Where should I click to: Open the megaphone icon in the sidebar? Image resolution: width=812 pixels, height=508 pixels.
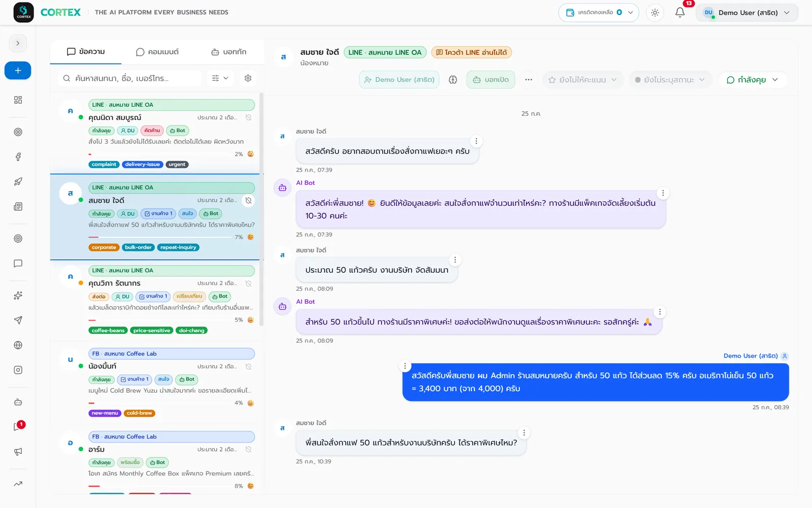coord(18,452)
